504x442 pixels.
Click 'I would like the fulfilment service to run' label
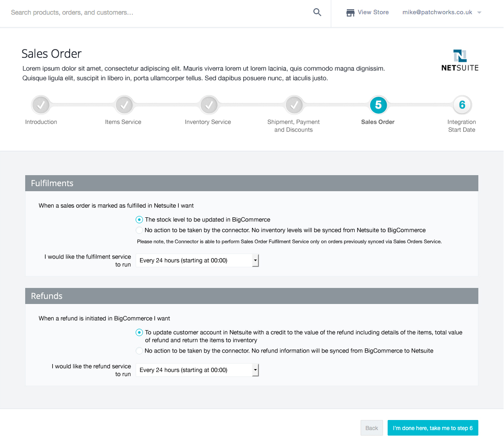(x=88, y=261)
